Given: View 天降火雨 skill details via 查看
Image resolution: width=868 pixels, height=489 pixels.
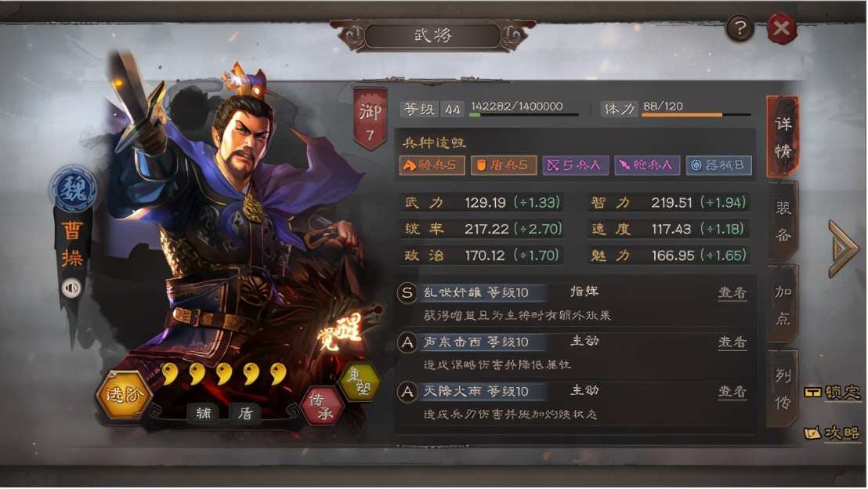Looking at the screenshot, I should point(732,392).
